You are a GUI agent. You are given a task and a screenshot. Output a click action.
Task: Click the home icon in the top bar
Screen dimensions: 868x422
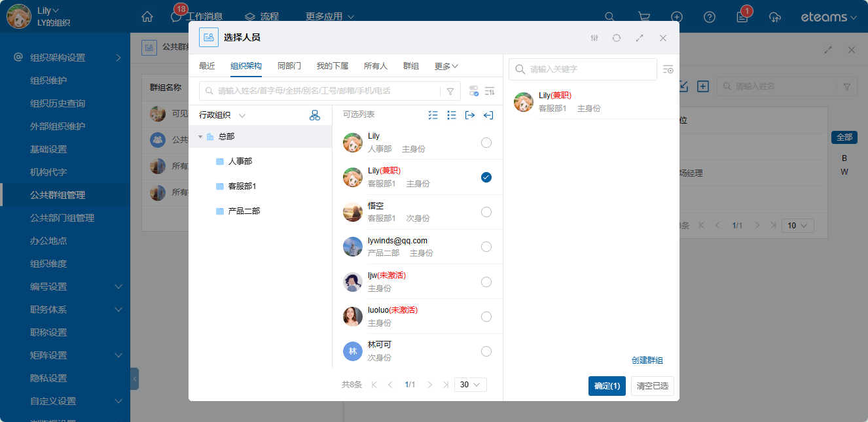click(147, 17)
